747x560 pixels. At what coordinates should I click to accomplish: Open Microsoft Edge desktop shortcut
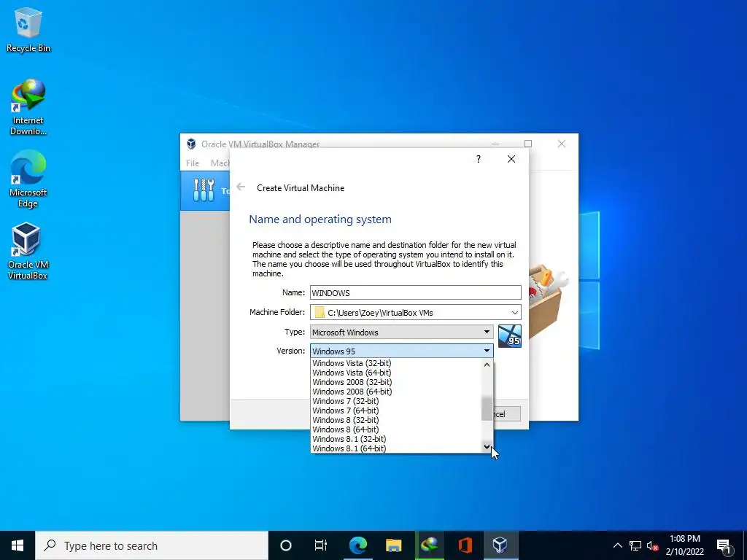tap(28, 179)
